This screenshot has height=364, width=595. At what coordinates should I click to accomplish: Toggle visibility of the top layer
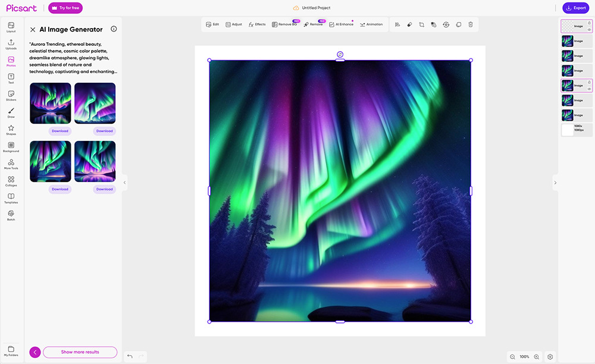(589, 30)
